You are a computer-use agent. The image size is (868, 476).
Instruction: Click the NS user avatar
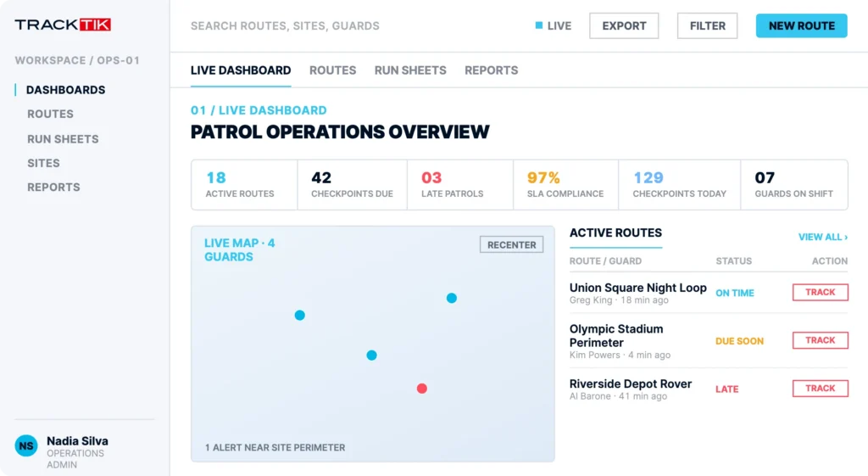[x=26, y=445]
